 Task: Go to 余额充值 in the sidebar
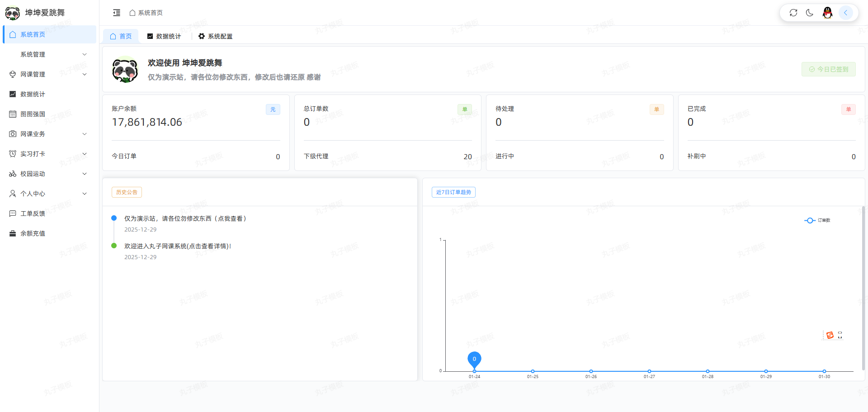click(x=33, y=233)
